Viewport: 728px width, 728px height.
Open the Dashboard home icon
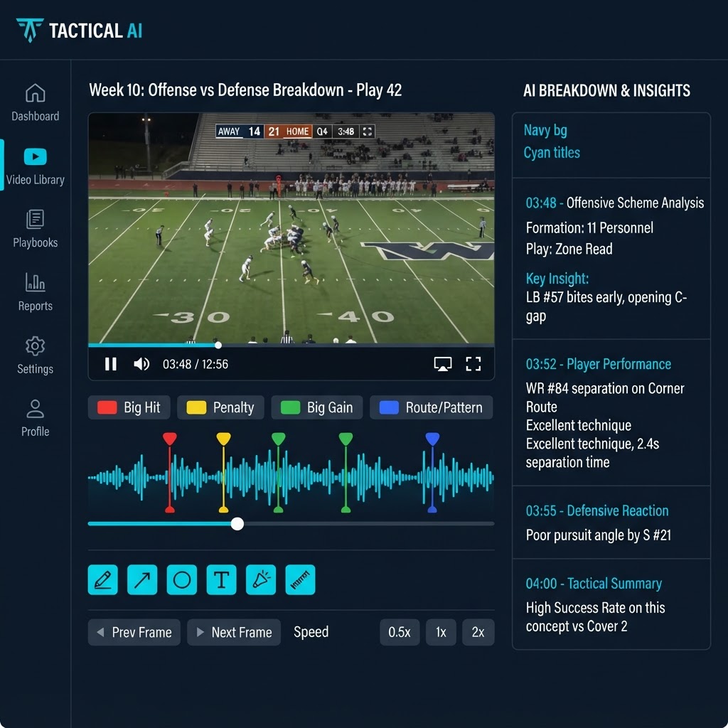36,93
